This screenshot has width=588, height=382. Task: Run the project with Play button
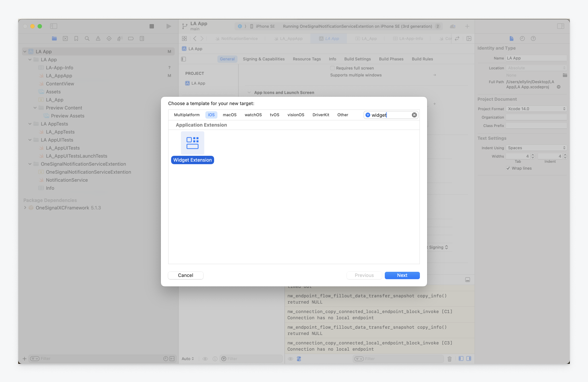pyautogui.click(x=169, y=26)
